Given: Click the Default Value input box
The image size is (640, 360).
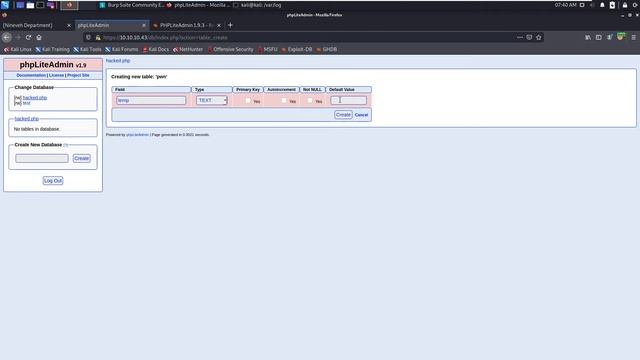Looking at the screenshot, I should click(349, 100).
